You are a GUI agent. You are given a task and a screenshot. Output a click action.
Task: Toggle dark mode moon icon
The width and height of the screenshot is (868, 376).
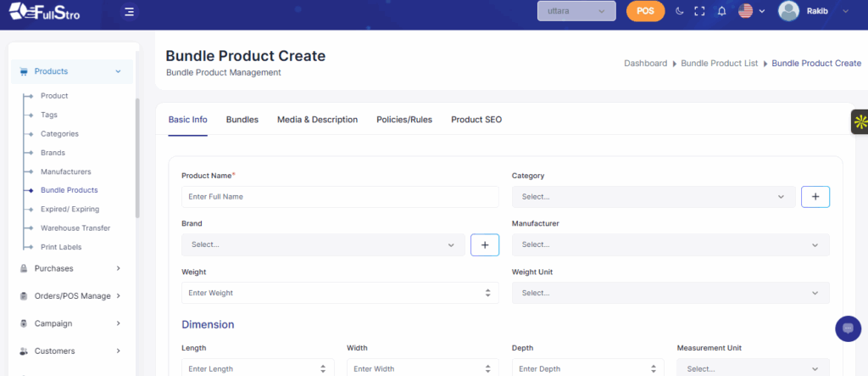679,11
